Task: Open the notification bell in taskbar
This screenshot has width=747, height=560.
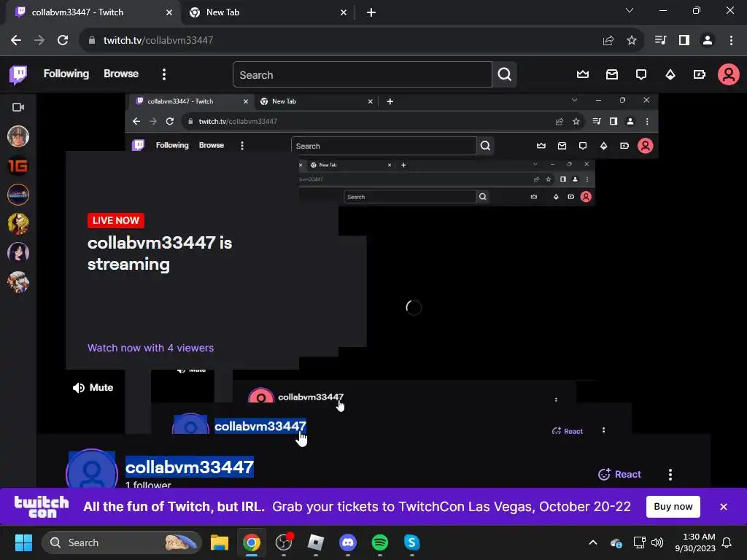Action: click(x=727, y=542)
